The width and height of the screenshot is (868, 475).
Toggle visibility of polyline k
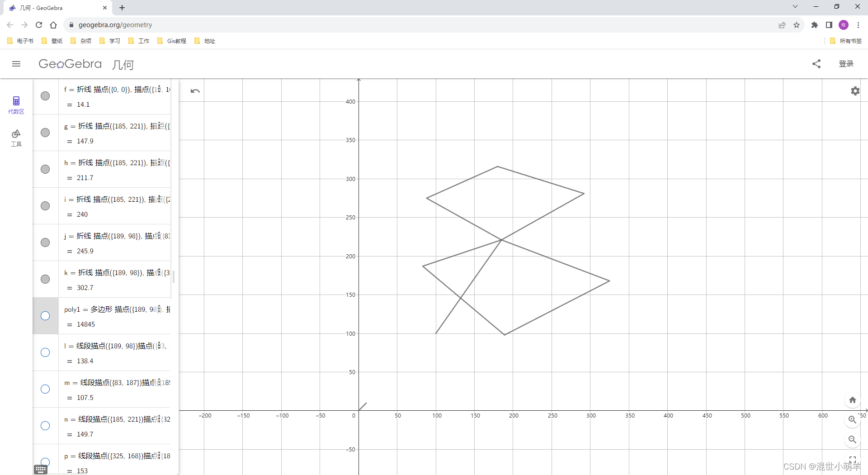pos(45,279)
